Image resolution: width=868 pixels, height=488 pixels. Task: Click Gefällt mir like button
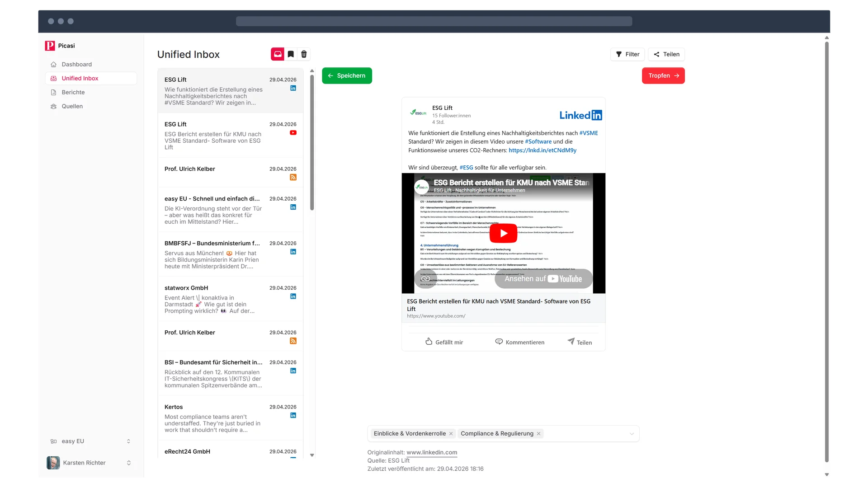point(444,342)
